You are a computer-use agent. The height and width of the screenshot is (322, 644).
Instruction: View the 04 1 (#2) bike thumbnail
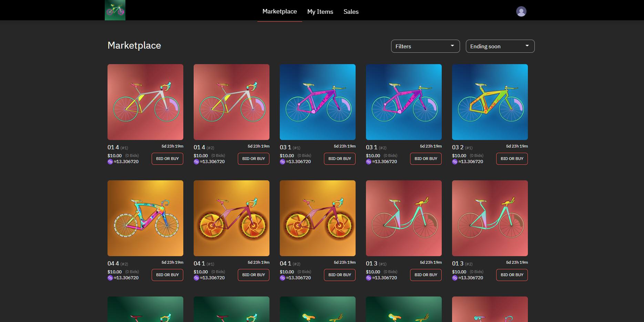click(318, 218)
